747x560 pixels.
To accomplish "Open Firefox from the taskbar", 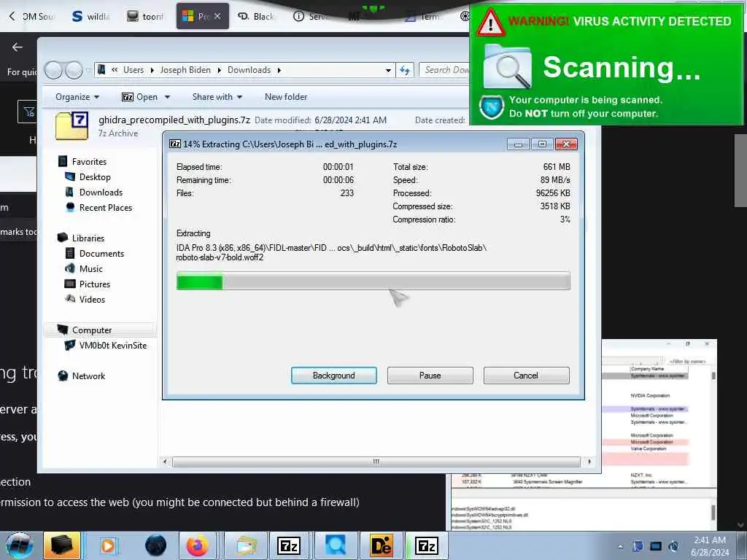I will [x=197, y=545].
